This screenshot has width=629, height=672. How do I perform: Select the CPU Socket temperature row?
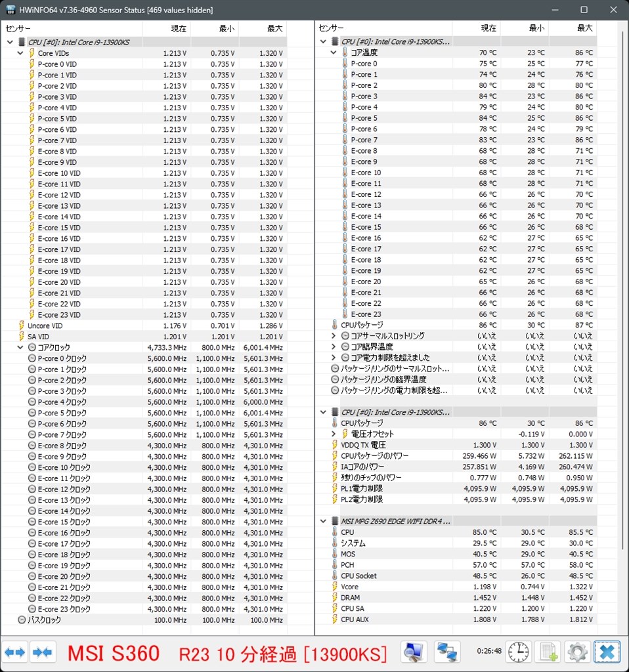pos(456,576)
